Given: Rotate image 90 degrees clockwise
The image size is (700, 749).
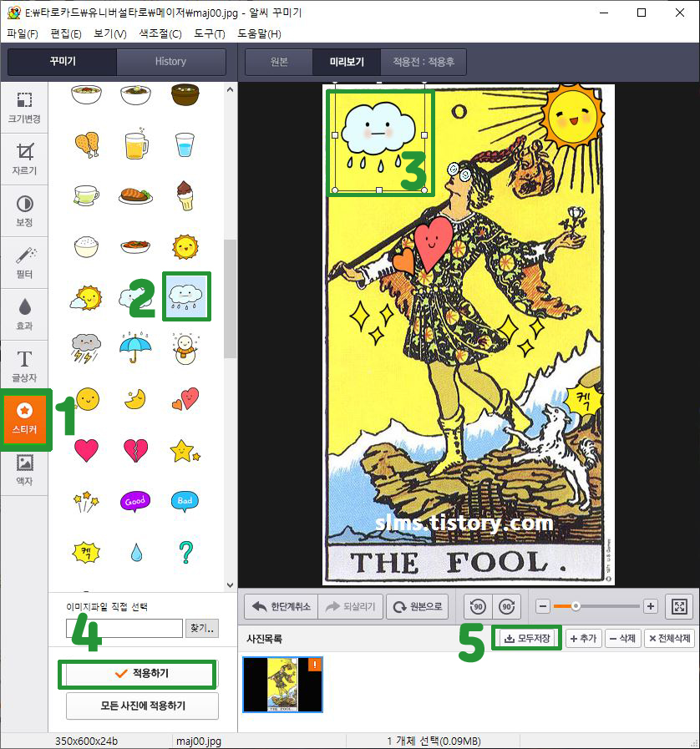Looking at the screenshot, I should tap(506, 607).
